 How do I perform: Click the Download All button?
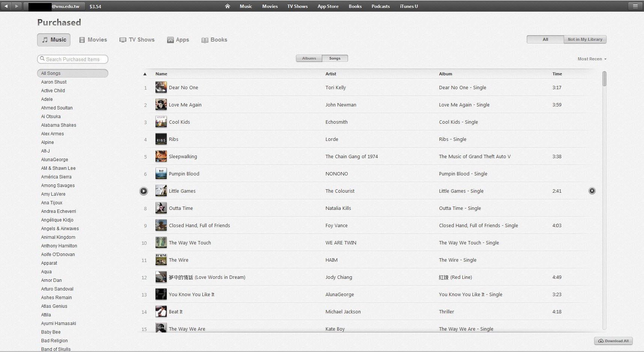click(613, 341)
